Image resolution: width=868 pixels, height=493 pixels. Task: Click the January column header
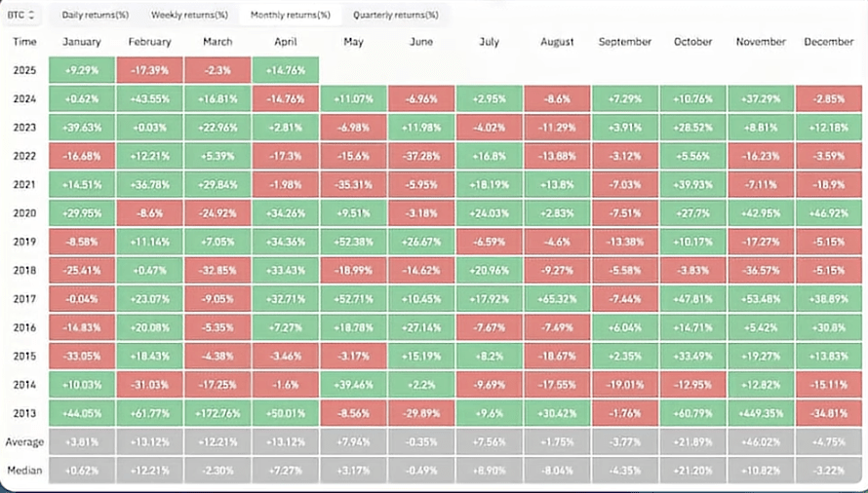tap(82, 43)
